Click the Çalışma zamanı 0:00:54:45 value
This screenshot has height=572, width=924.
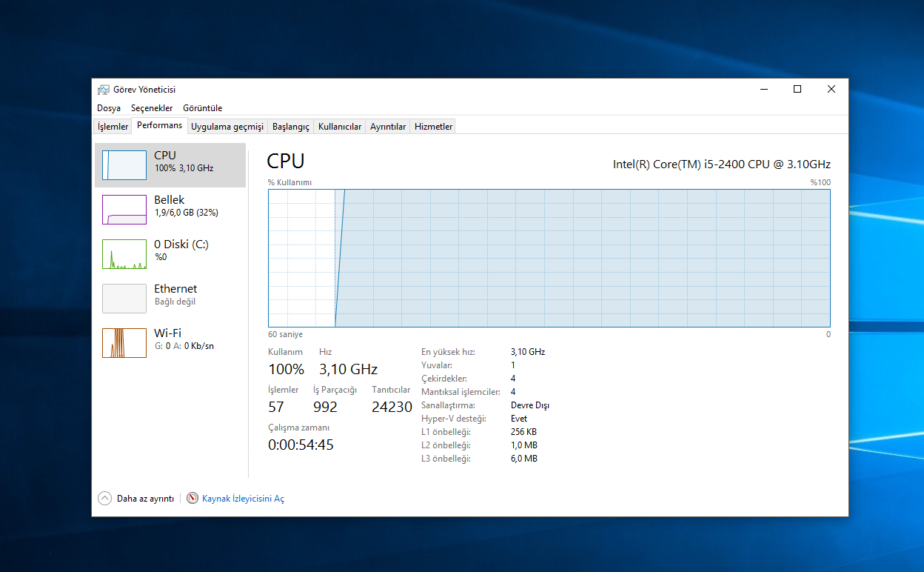(x=301, y=445)
